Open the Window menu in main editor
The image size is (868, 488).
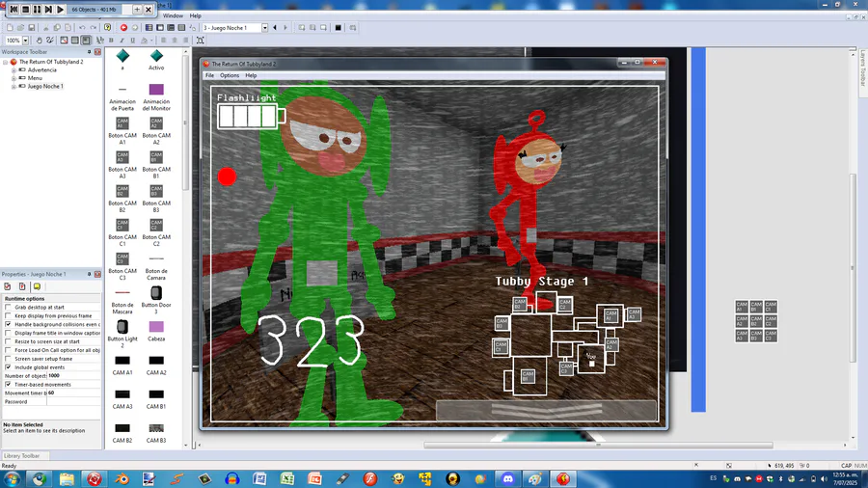click(x=173, y=16)
